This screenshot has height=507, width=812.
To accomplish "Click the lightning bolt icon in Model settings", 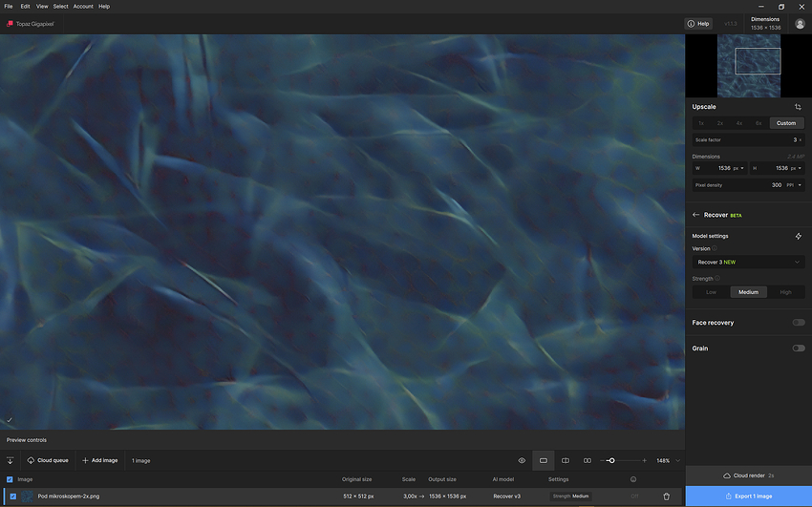I will tap(798, 236).
